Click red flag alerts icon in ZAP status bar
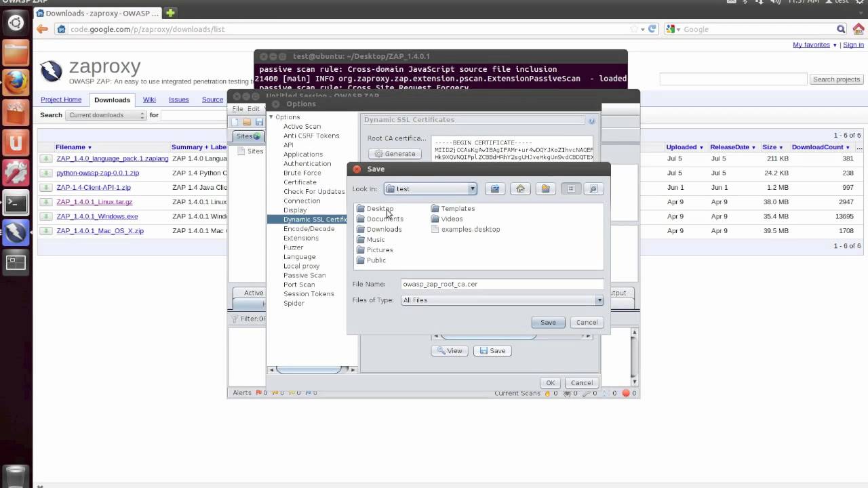Screen dimensions: 868x488 tap(259, 393)
